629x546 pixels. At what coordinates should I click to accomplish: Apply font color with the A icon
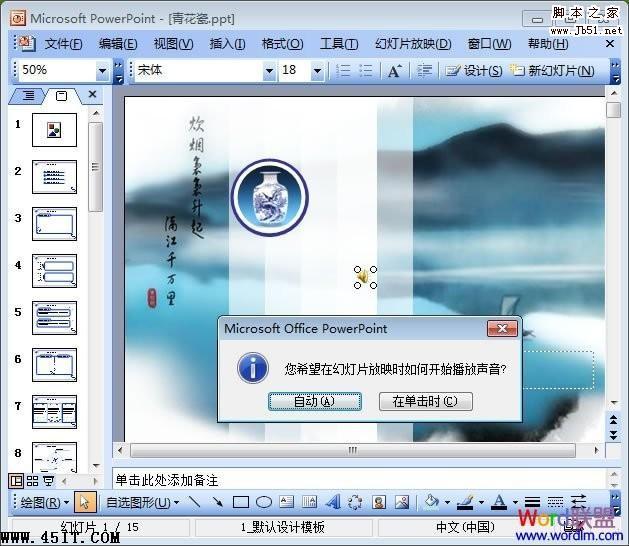(499, 502)
